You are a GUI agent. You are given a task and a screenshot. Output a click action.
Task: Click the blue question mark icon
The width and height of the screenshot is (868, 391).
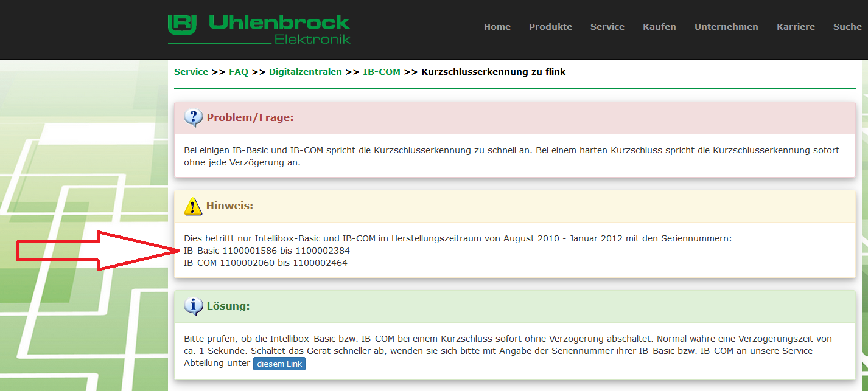(194, 118)
